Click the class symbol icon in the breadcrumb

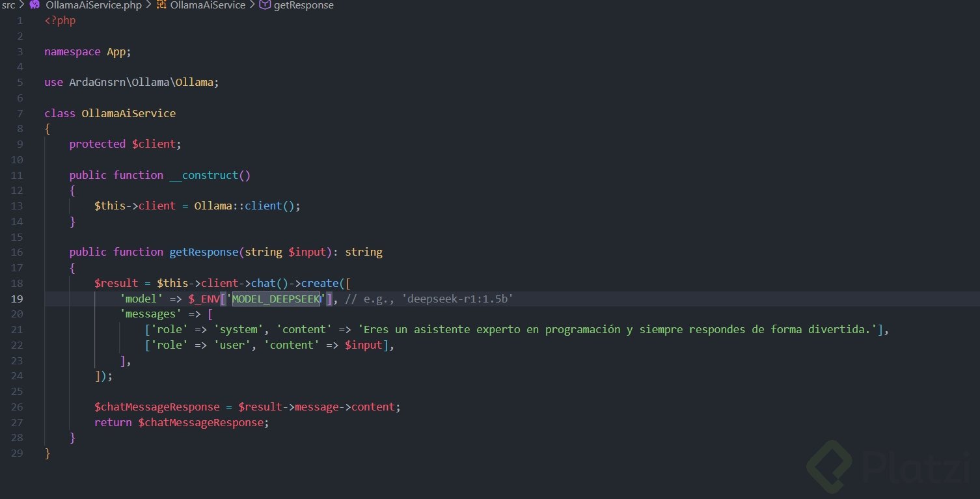(x=161, y=5)
